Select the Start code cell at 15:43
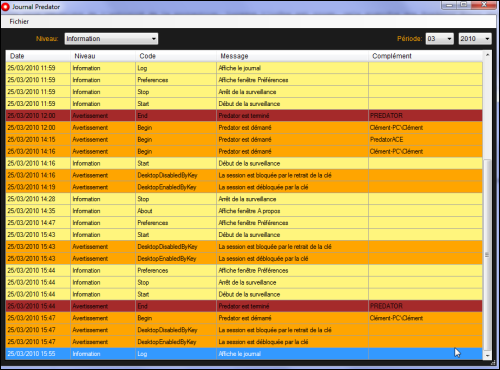500x370 pixels. coord(176,235)
